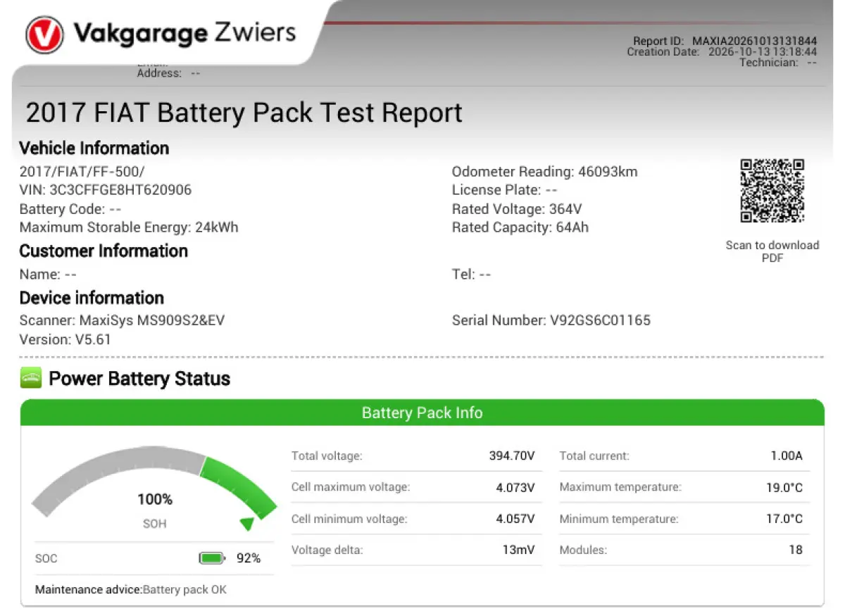
Task: Click the 'Scan to download PDF' text
Action: click(772, 251)
